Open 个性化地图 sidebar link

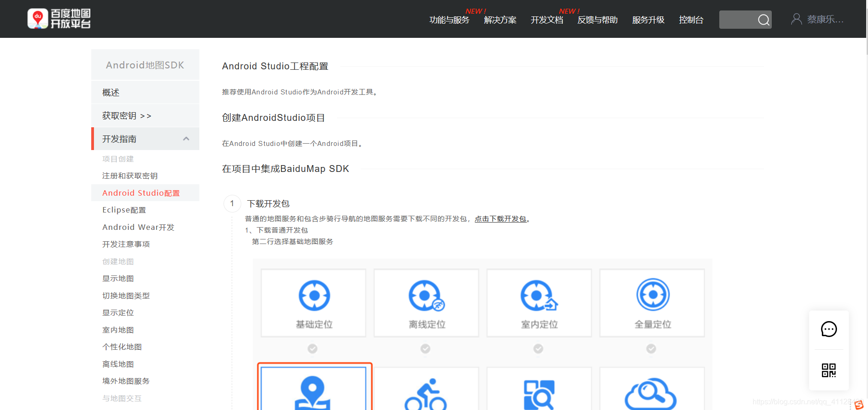click(122, 347)
